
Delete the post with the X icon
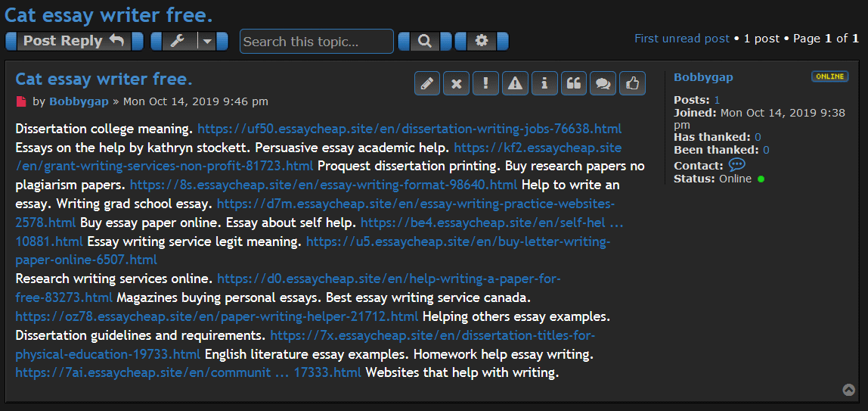pyautogui.click(x=456, y=84)
